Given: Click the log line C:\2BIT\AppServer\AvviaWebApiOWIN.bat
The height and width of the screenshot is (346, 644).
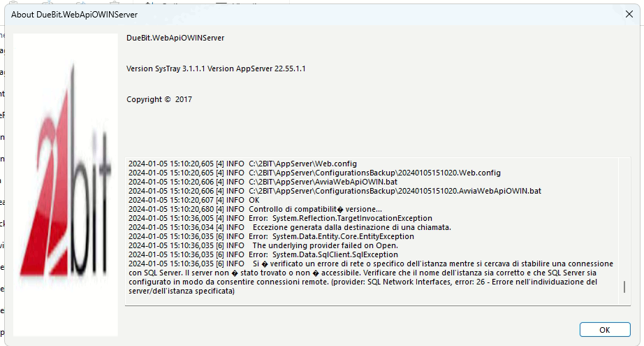Looking at the screenshot, I should [263, 182].
